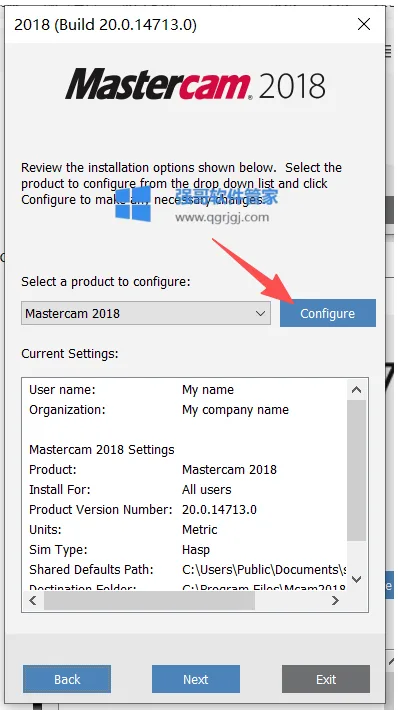398x710 pixels.
Task: Click the 'Current Settings:' heading
Action: [x=70, y=353]
